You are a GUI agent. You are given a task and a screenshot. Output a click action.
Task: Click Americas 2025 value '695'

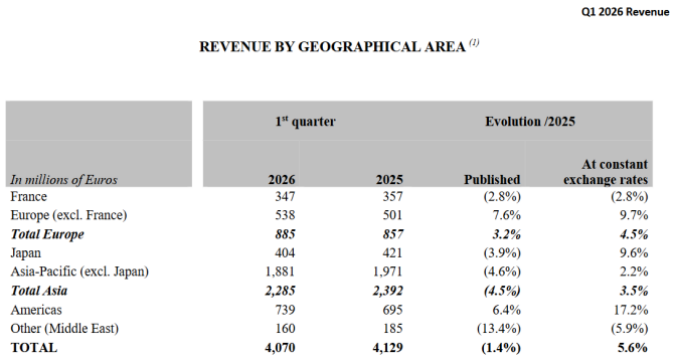pos(393,310)
